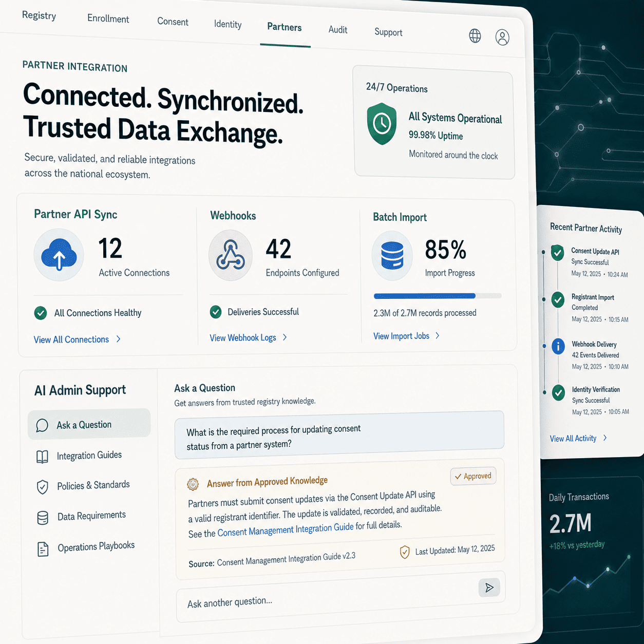The height and width of the screenshot is (644, 644).
Task: Switch to the Enrollment tab
Action: (x=108, y=18)
